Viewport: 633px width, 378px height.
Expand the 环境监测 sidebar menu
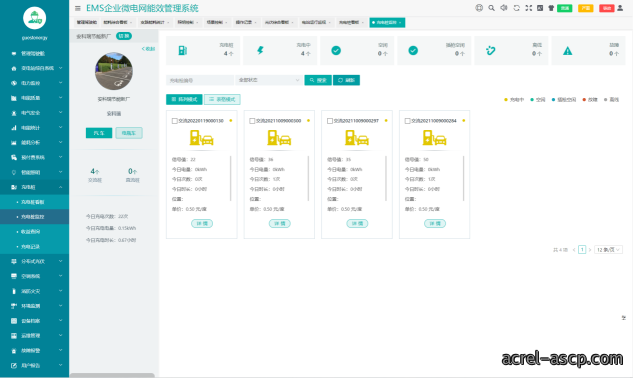[34, 306]
